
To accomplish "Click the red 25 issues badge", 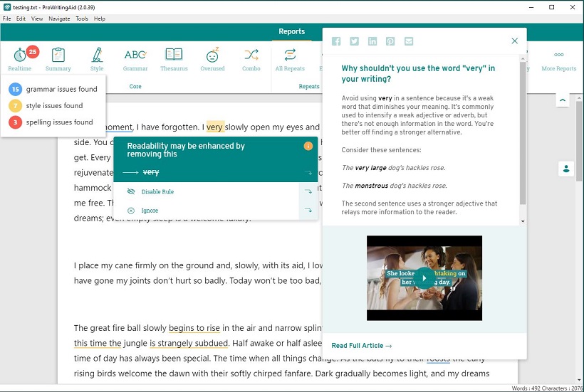I will click(33, 52).
